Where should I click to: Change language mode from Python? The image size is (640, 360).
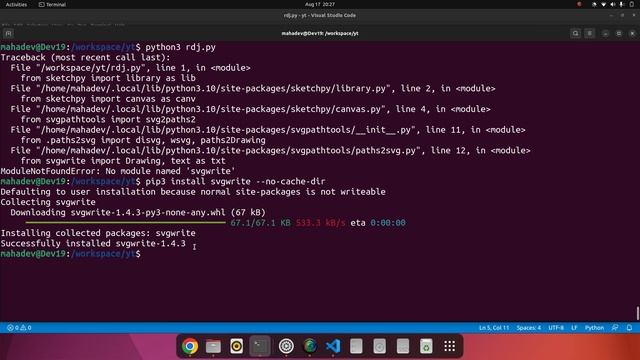pos(594,328)
